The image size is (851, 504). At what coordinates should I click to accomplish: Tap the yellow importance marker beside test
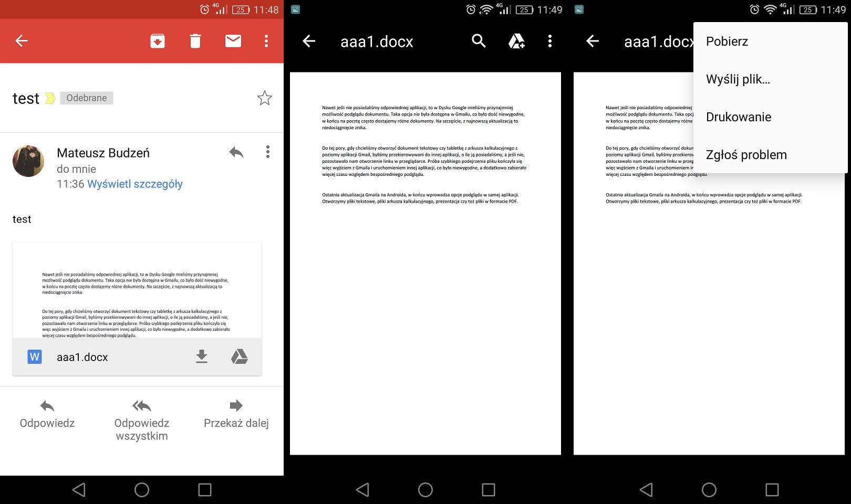pyautogui.click(x=50, y=98)
